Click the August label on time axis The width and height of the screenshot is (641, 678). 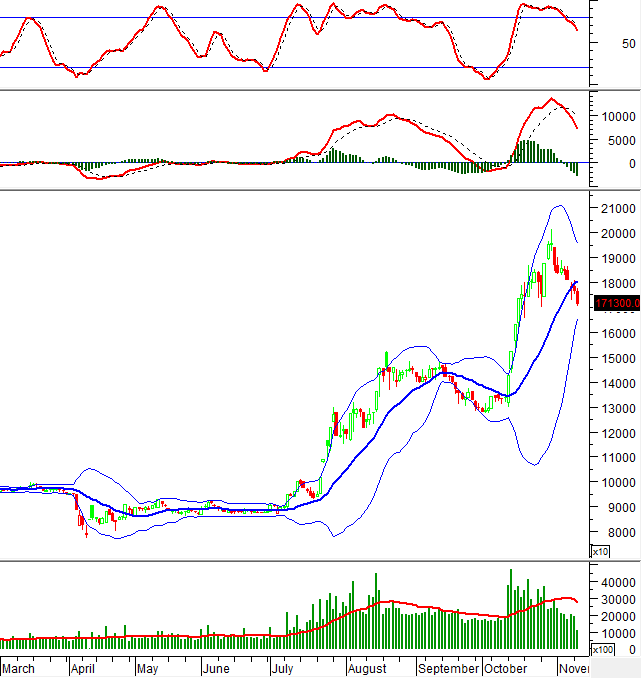370,668
